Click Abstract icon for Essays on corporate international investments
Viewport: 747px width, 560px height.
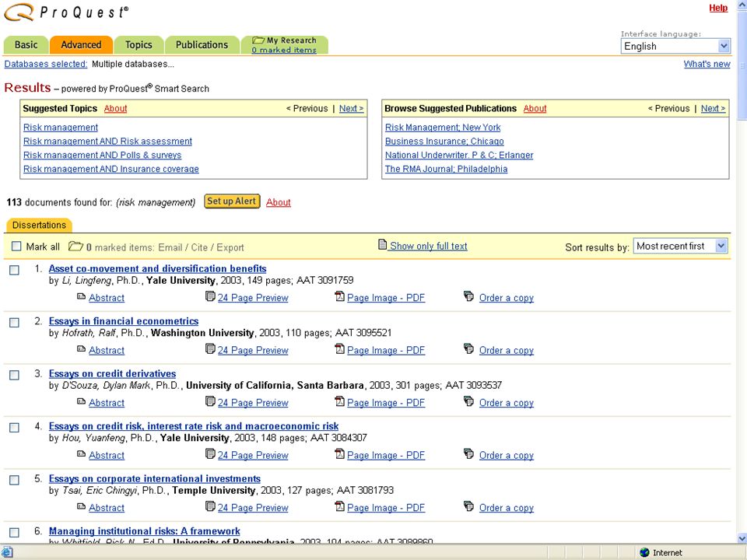coord(81,506)
